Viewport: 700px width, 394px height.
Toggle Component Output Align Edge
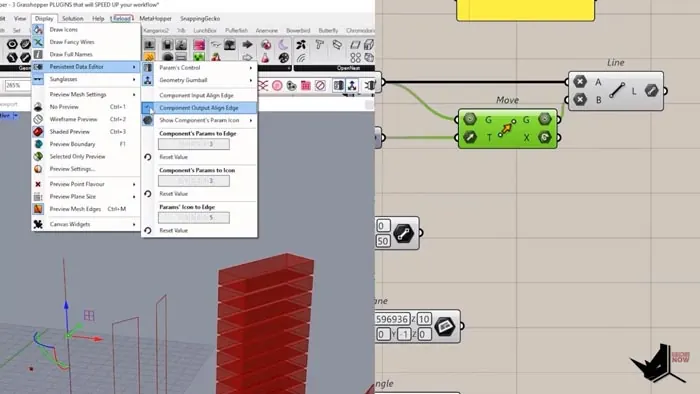click(x=200, y=108)
